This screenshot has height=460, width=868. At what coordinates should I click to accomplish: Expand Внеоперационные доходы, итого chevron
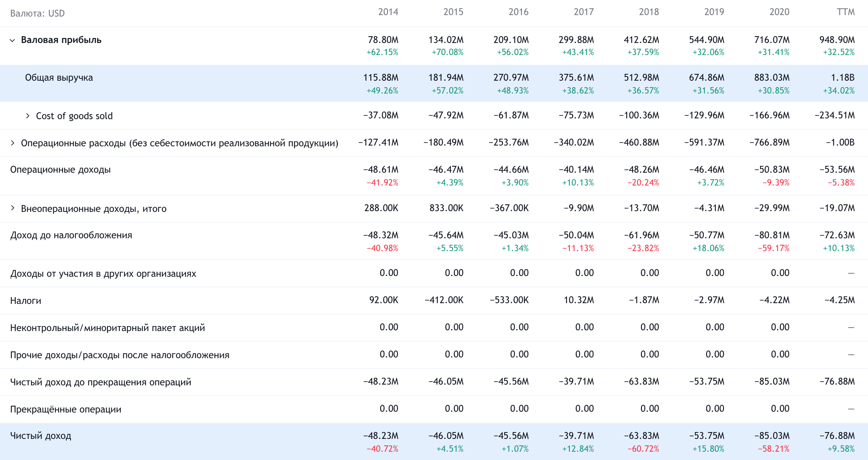click(x=12, y=208)
